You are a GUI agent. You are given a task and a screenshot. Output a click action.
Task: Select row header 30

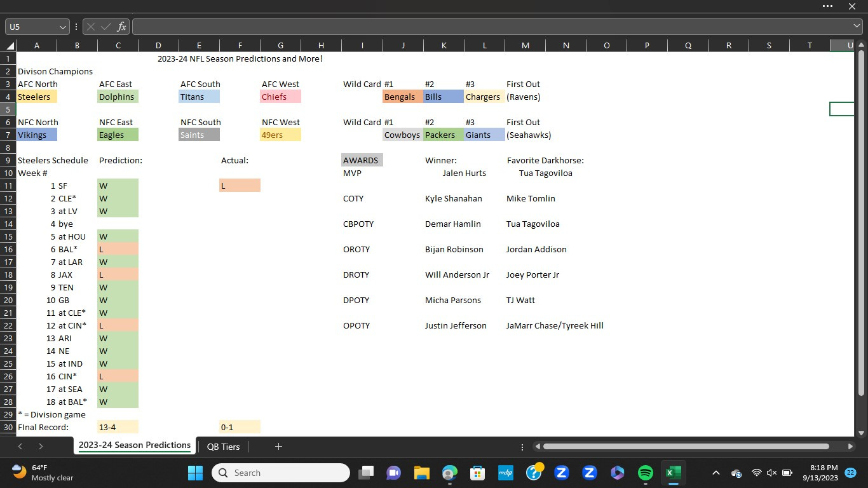[x=9, y=427]
